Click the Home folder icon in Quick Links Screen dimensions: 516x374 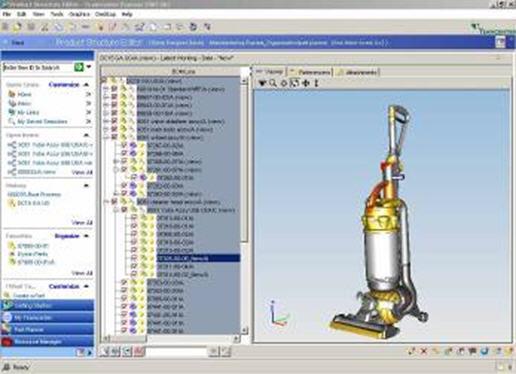(12, 94)
